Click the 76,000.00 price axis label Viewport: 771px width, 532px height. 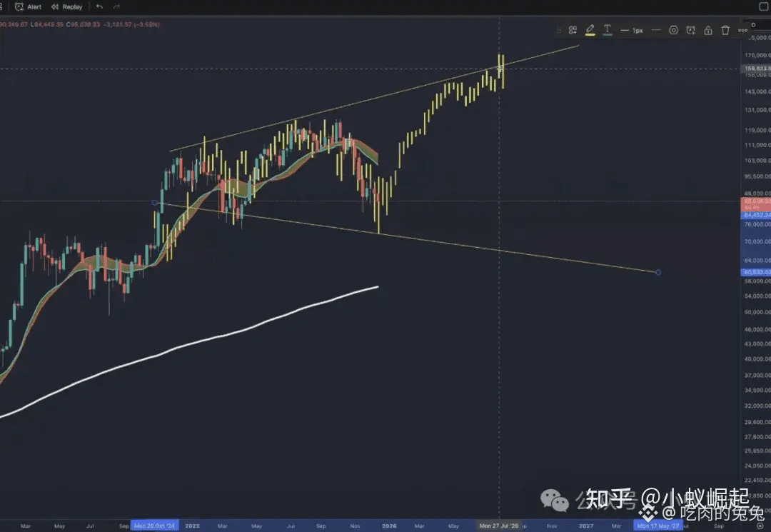click(757, 224)
